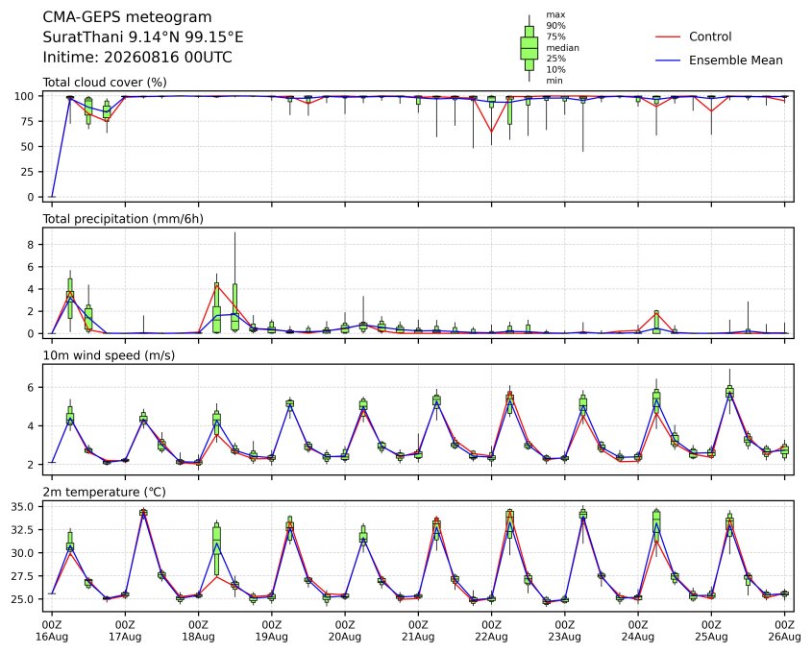Click the "00Z 22Aug" x-axis label
The height and width of the screenshot is (653, 812).
click(491, 630)
